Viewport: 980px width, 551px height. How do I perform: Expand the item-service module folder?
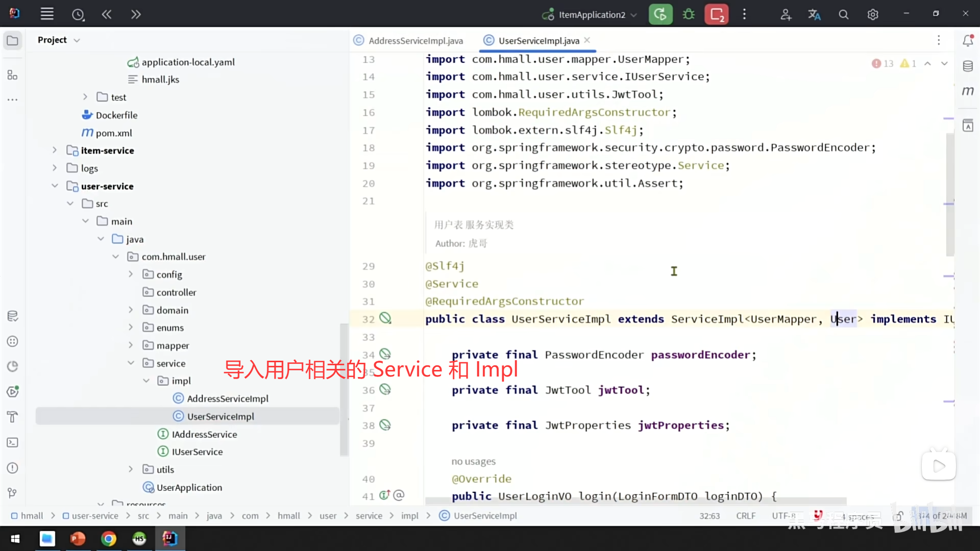tap(55, 151)
